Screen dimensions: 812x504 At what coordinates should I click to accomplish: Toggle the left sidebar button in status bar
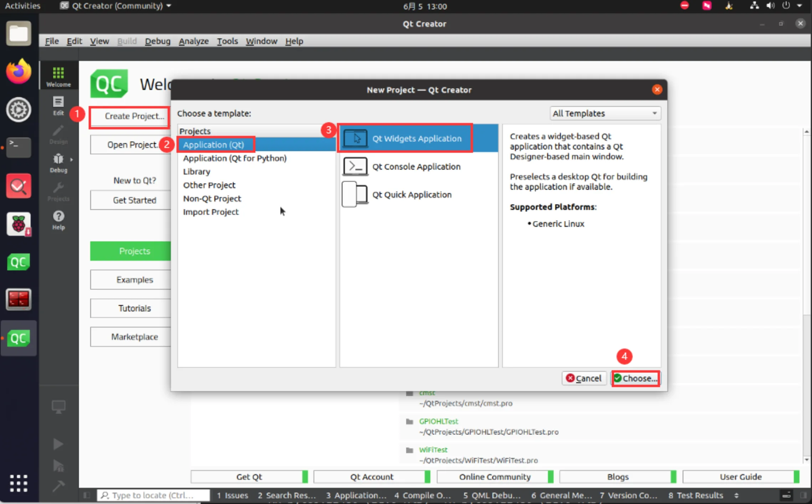coord(87,495)
